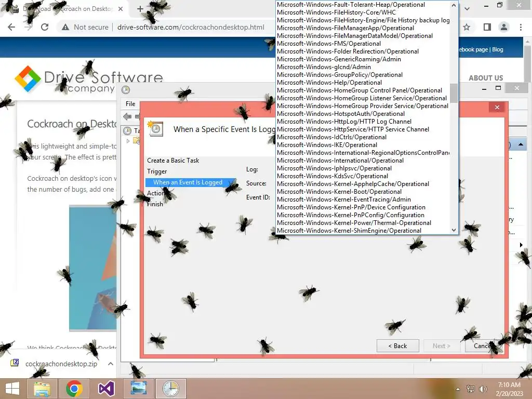The image size is (532, 399).
Task: Click the log list scrollbar thumb
Action: 454,92
